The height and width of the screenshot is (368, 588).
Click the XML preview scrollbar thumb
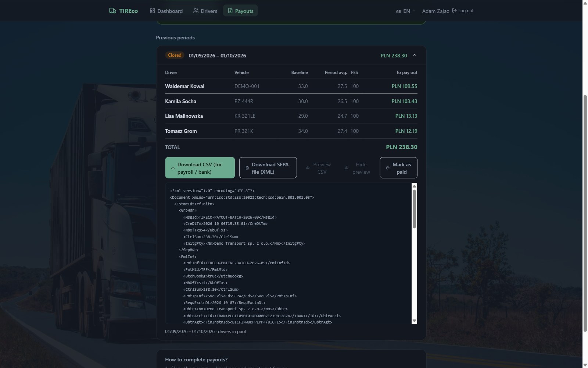point(414,209)
